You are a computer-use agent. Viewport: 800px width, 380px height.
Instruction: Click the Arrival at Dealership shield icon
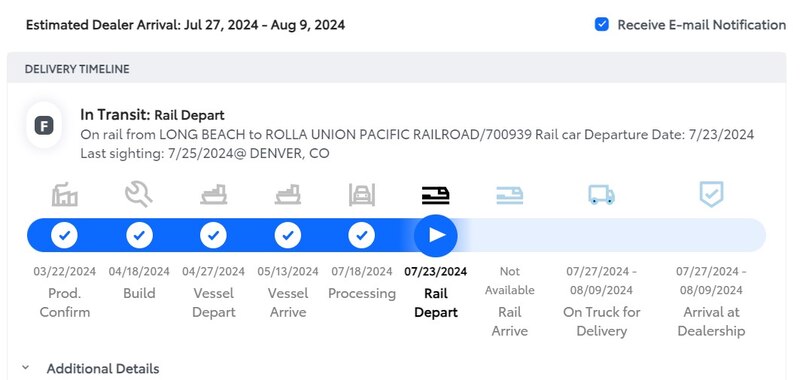point(711,194)
